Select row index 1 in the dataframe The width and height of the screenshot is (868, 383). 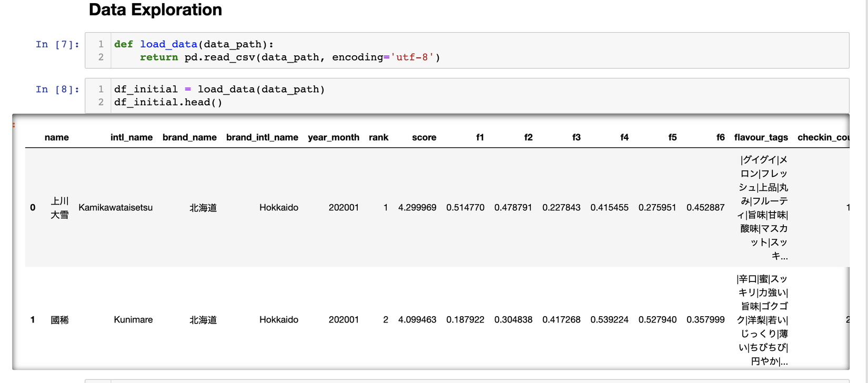[x=33, y=320]
